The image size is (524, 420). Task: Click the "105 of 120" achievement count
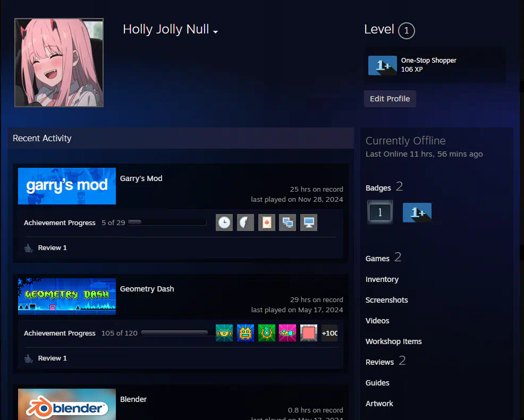(119, 333)
